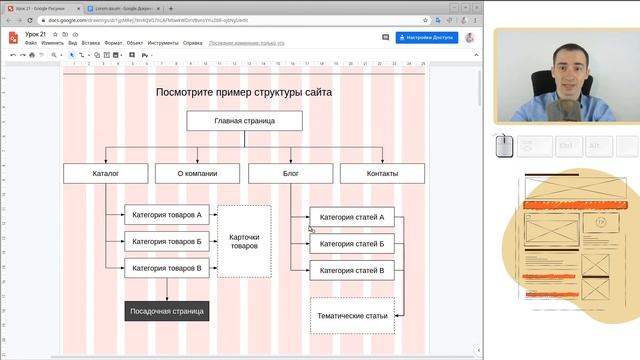This screenshot has height=360, width=640.
Task: Click the horizontal scrollbar below the canvas
Action: (x=261, y=357)
